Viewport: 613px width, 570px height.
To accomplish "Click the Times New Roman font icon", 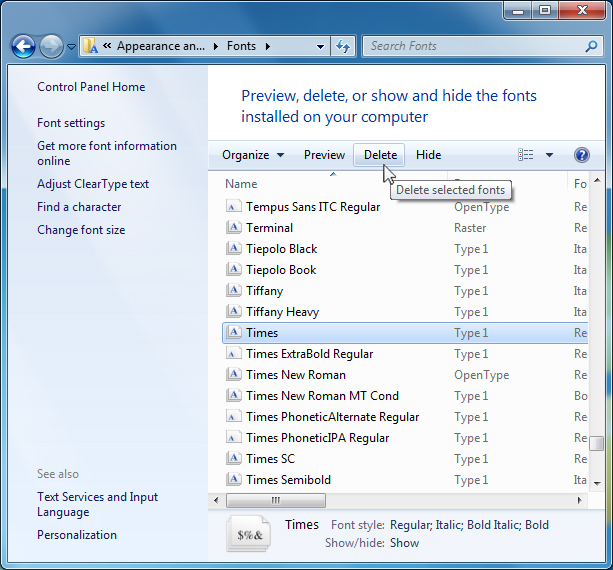I will click(233, 374).
